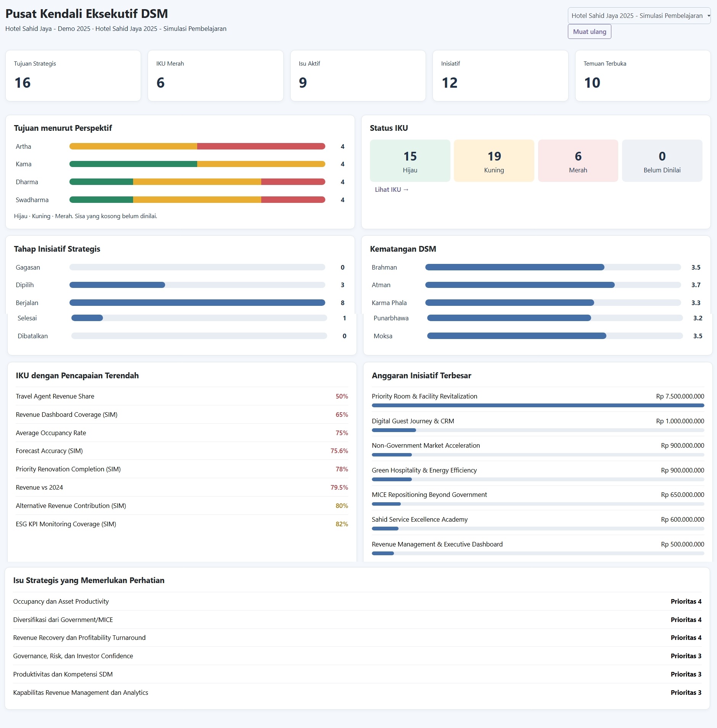Open the Inisiatif card showing 12
This screenshot has width=717, height=728.
point(500,76)
